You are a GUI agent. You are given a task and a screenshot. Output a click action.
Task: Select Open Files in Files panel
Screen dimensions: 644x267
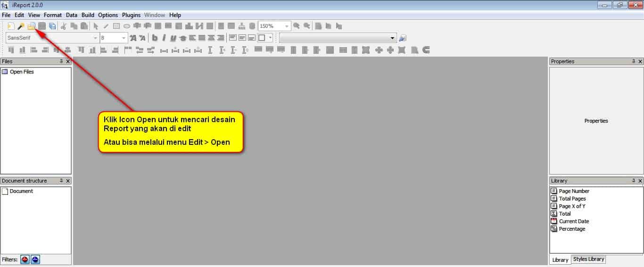coord(22,72)
